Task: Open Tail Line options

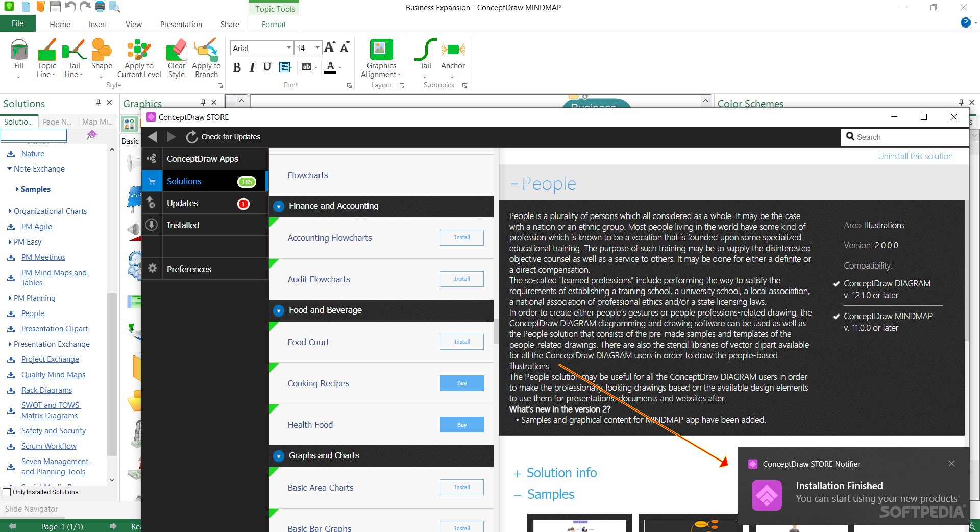Action: click(74, 58)
